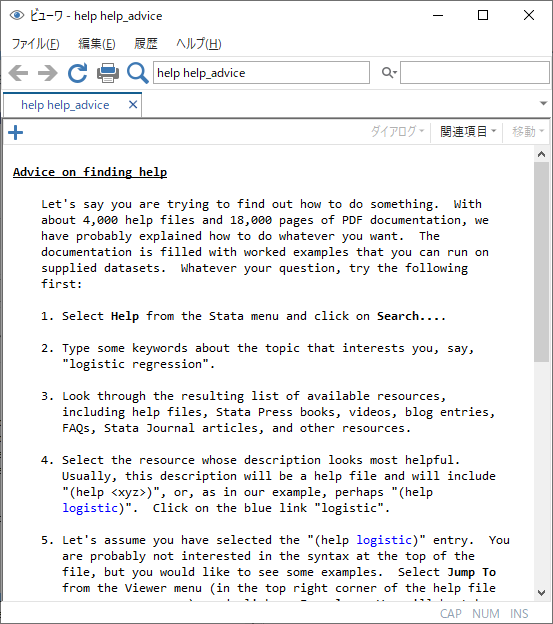Minimize the Viewer window
Image resolution: width=553 pixels, height=624 pixels.
[438, 16]
